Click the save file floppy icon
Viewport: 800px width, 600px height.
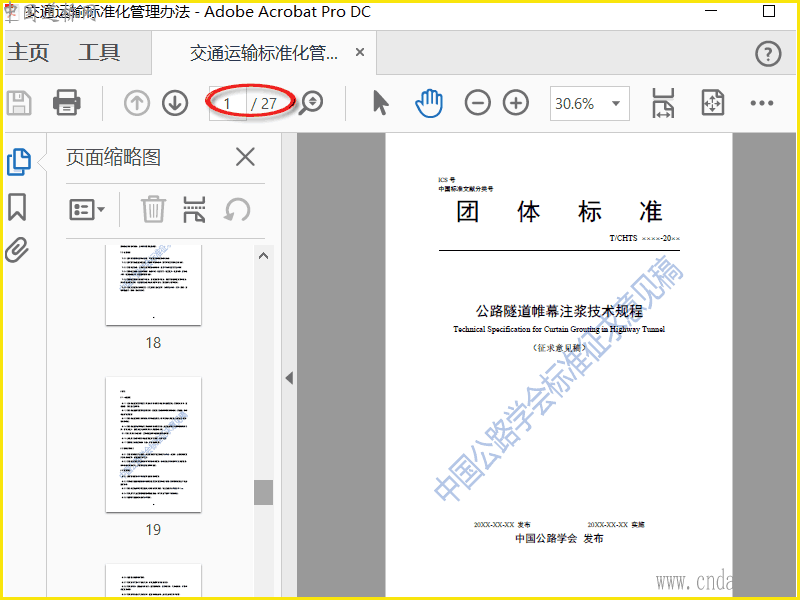click(19, 103)
